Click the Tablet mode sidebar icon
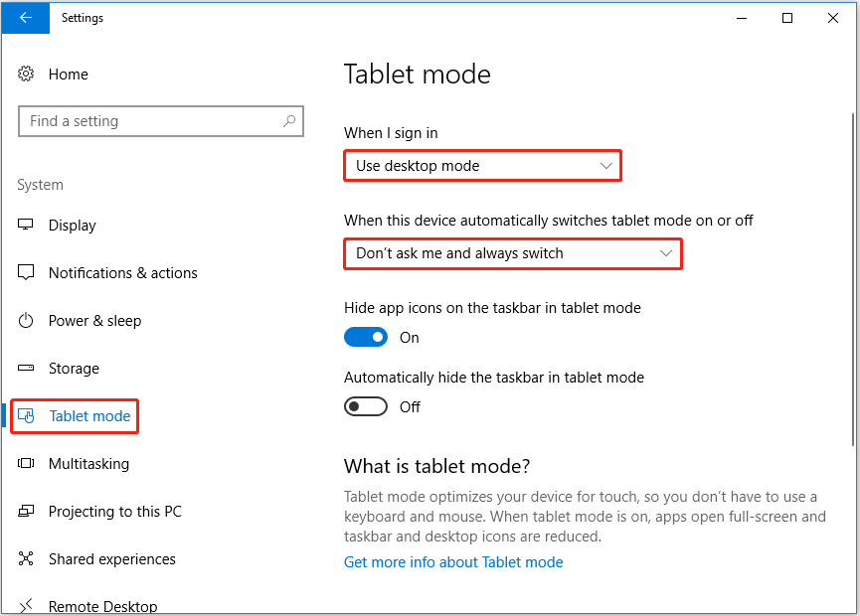This screenshot has height=616, width=860. [30, 416]
